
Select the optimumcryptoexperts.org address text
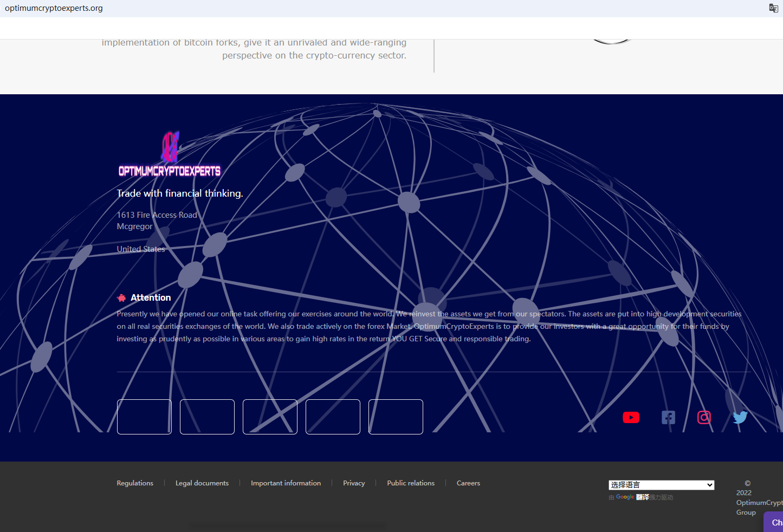(x=54, y=8)
